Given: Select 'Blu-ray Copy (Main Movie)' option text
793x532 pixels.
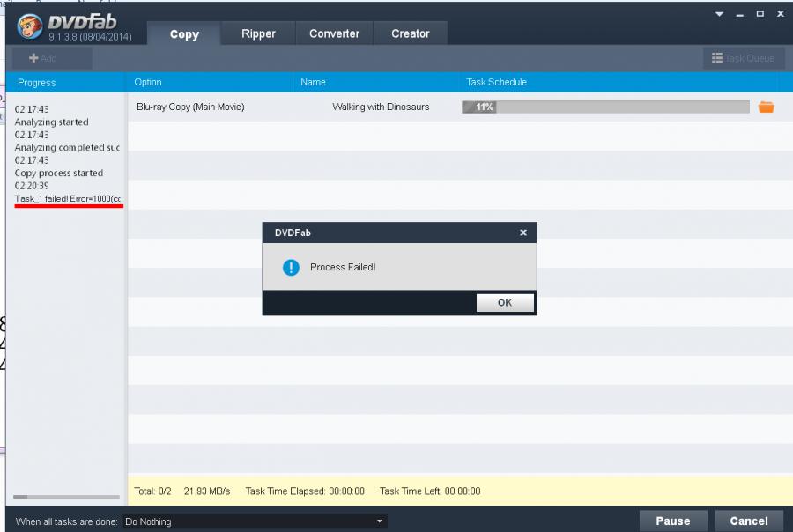Looking at the screenshot, I should click(190, 107).
